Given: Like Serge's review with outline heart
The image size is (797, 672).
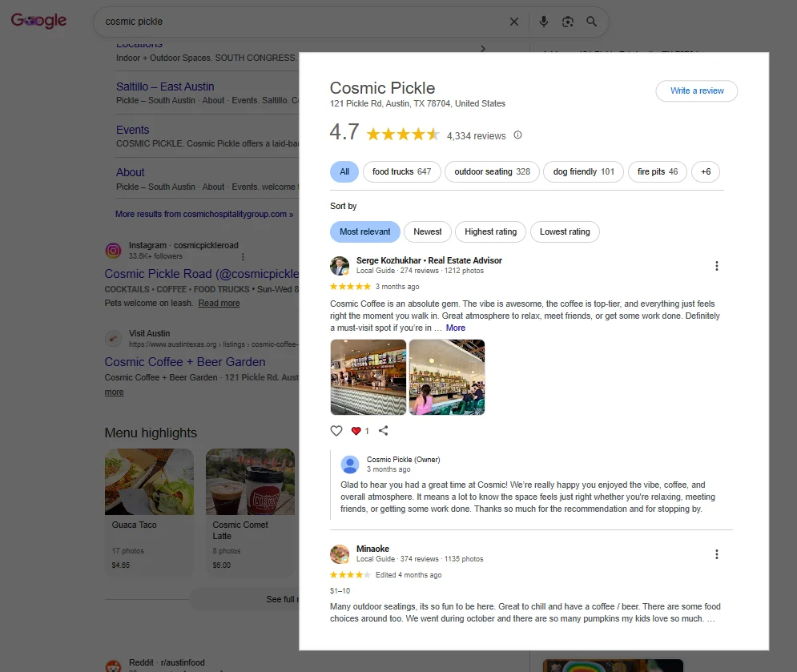Looking at the screenshot, I should point(336,431).
